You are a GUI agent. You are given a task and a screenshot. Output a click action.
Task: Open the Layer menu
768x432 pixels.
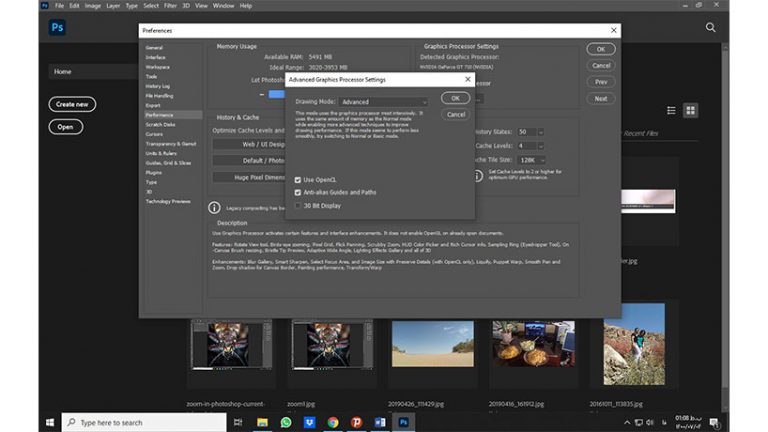click(113, 6)
